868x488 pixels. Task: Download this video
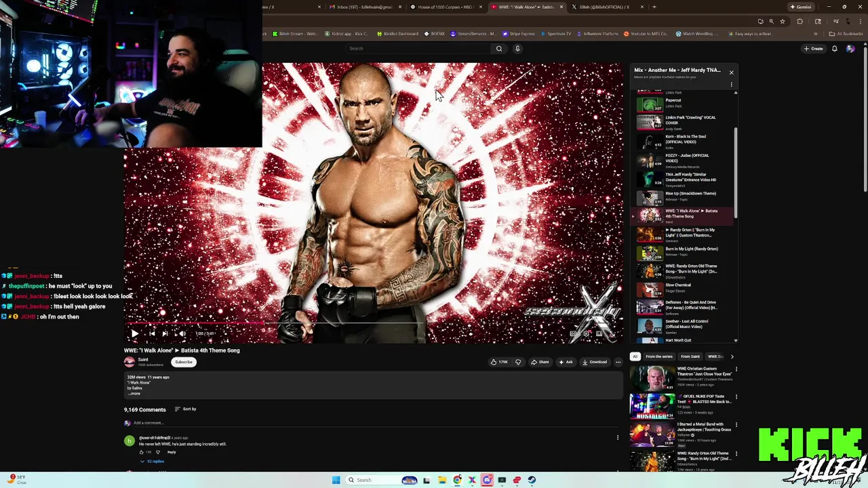pos(595,362)
